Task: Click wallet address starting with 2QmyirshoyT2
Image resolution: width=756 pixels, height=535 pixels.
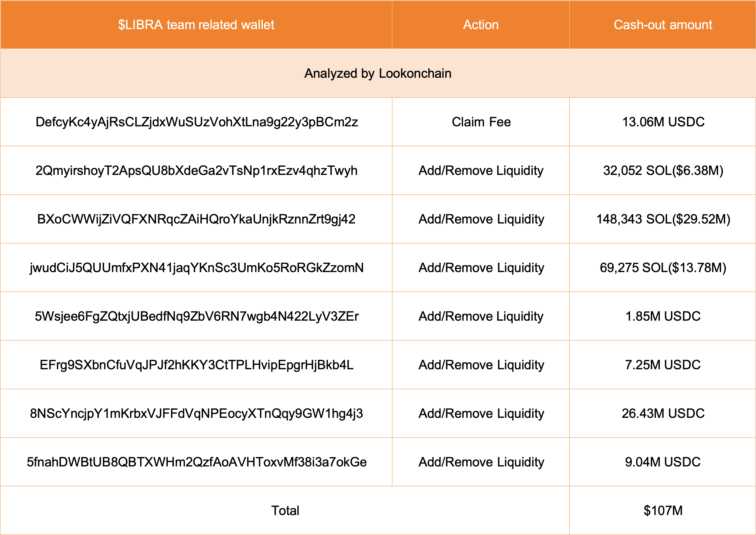Action: pyautogui.click(x=196, y=171)
